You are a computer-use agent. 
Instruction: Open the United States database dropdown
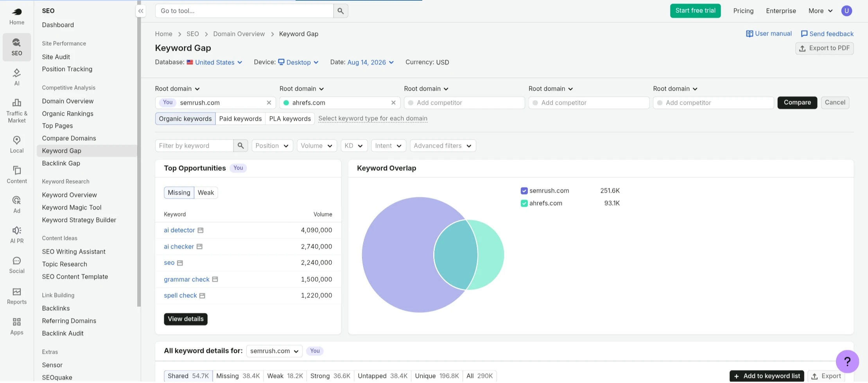pyautogui.click(x=215, y=63)
